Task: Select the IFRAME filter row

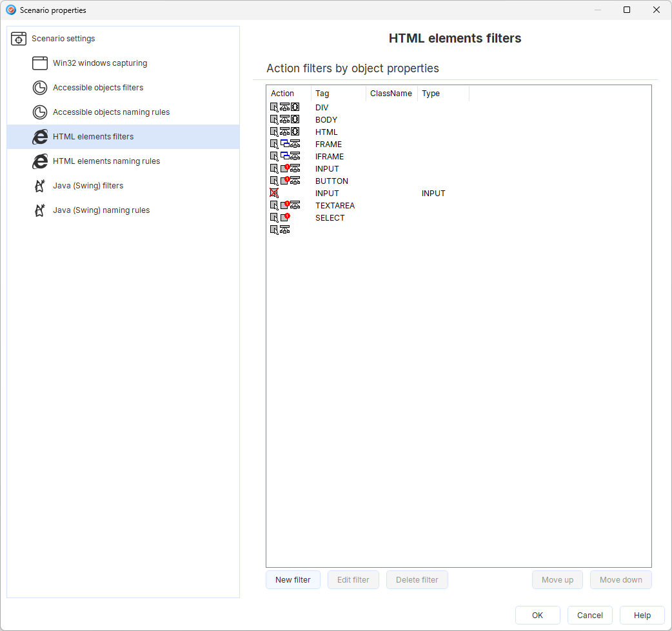Action: [x=329, y=157]
